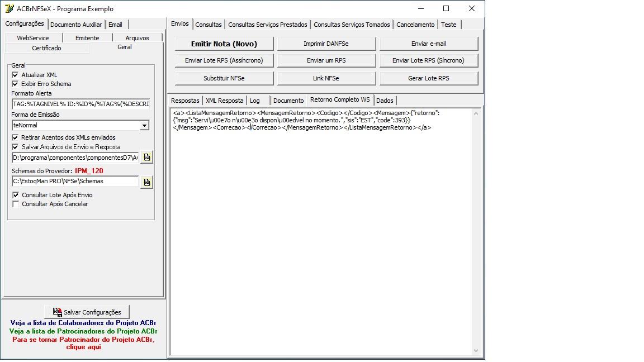Click scroll down arrow in response memo
The height and width of the screenshot is (362, 644).
[x=476, y=350]
